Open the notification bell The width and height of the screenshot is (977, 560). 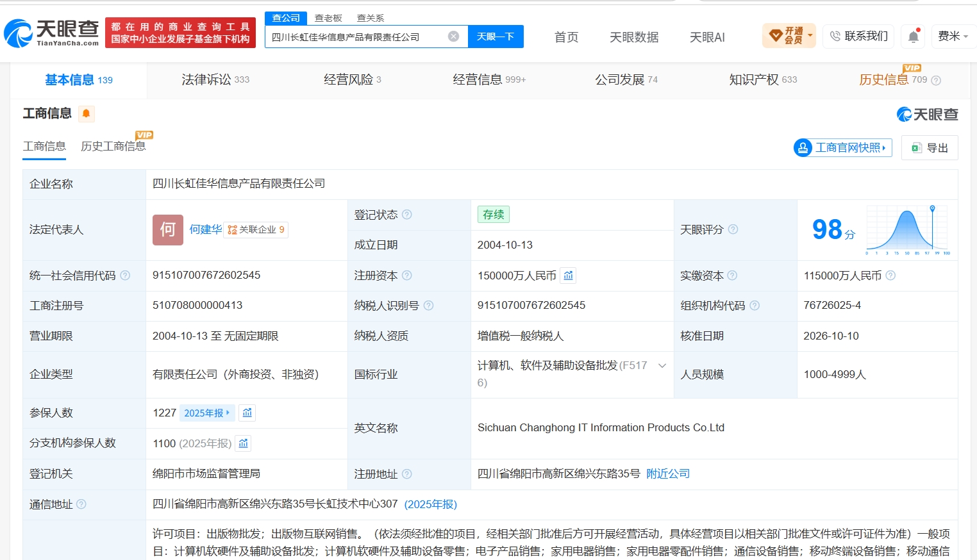[x=914, y=37]
